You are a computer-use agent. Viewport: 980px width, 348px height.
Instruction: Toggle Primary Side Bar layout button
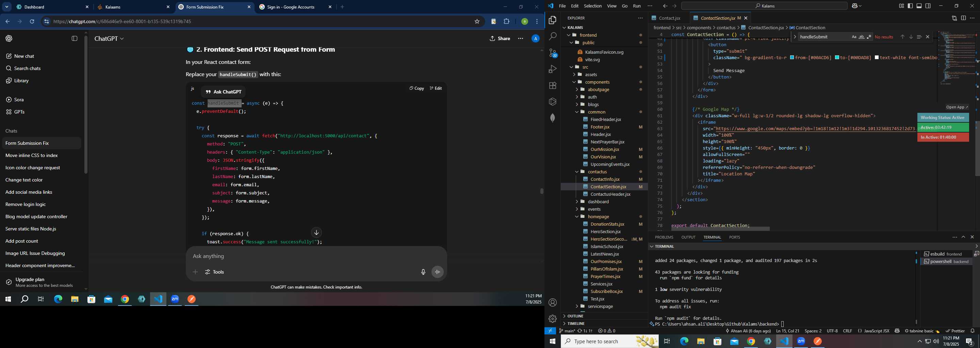(x=910, y=6)
